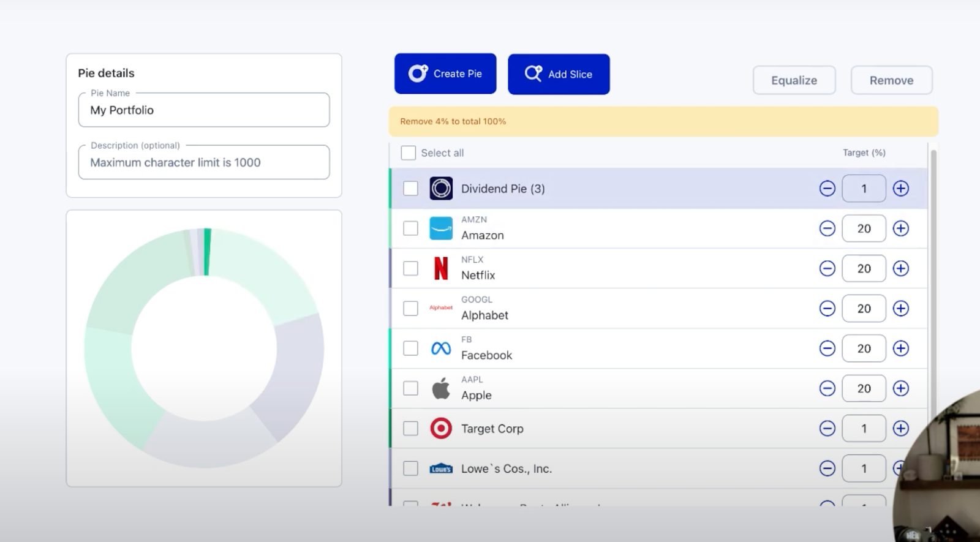Viewport: 980px width, 542px height.
Task: Decrease Alphabet target percentage
Action: pos(827,308)
